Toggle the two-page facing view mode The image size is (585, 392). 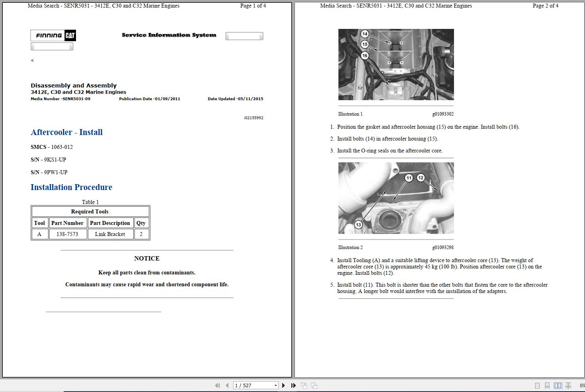tap(558, 385)
